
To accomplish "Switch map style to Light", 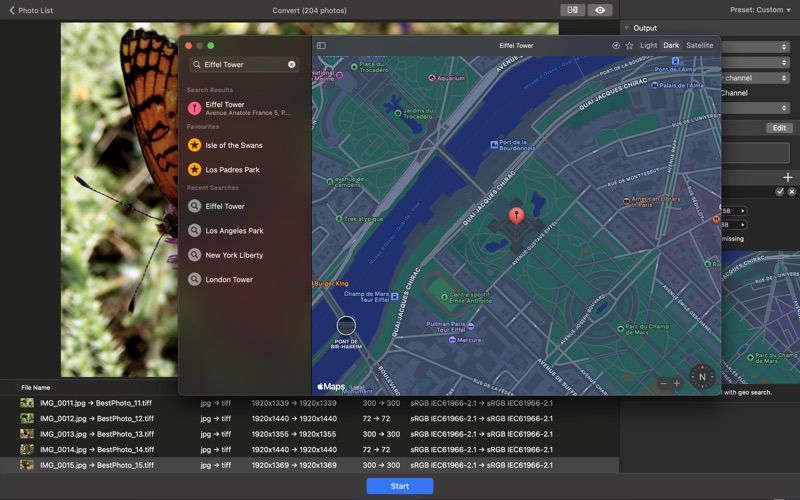I will 648,45.
